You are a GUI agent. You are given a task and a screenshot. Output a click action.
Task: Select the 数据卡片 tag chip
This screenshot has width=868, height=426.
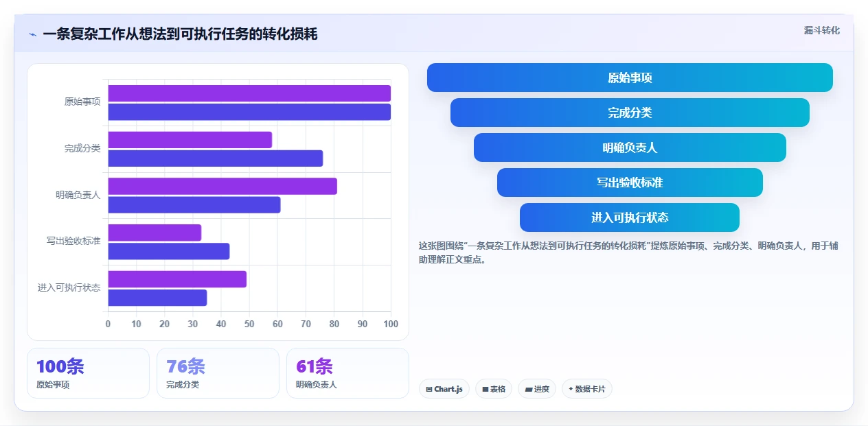coord(587,389)
